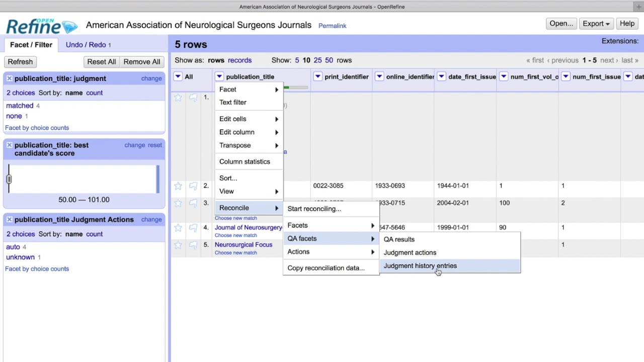Select Judgment history entries
The width and height of the screenshot is (644, 362).
pos(450,266)
